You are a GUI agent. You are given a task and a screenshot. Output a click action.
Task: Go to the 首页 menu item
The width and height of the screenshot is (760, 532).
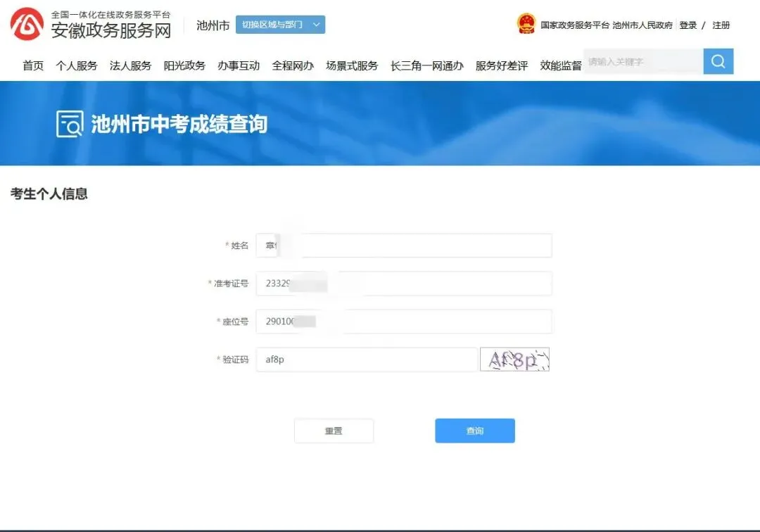click(x=33, y=65)
